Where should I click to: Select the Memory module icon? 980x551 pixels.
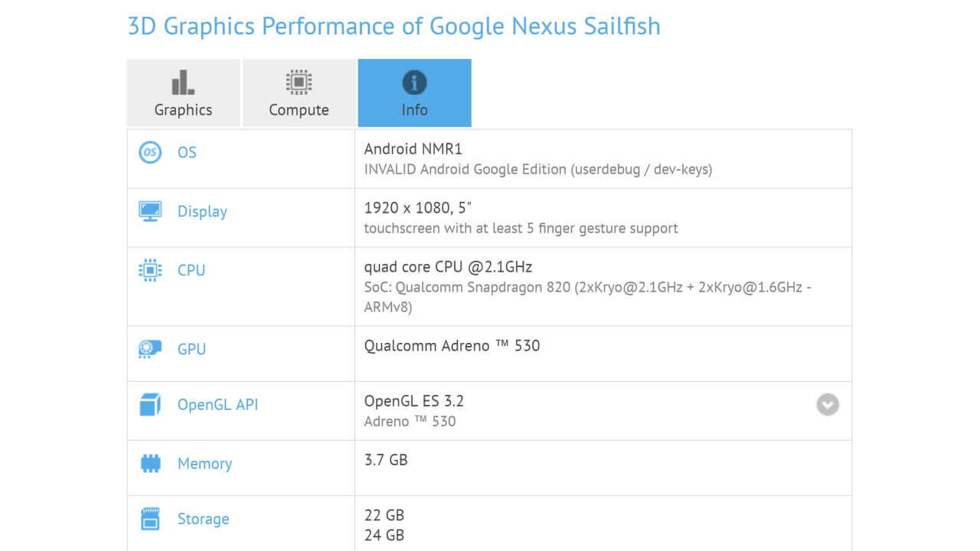[150, 463]
